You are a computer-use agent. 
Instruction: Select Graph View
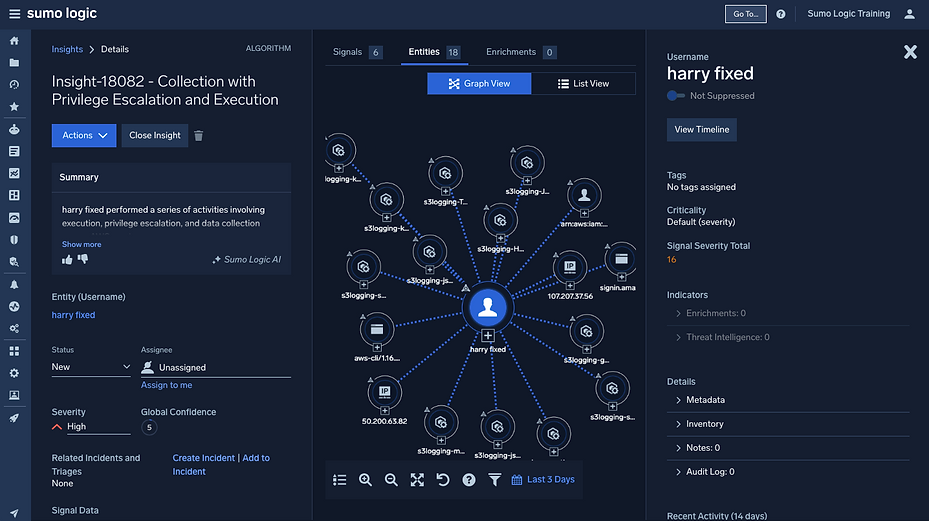point(479,84)
